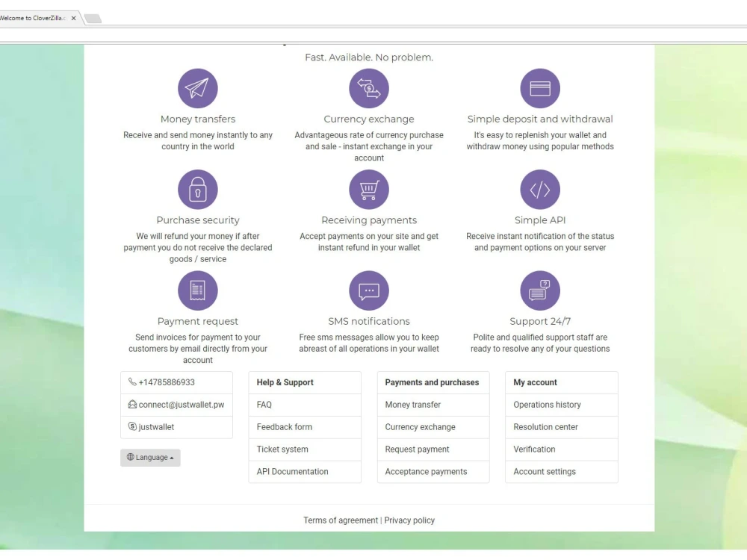Click the Simple API title
Image resolution: width=747 pixels, height=560 pixels.
tap(540, 220)
